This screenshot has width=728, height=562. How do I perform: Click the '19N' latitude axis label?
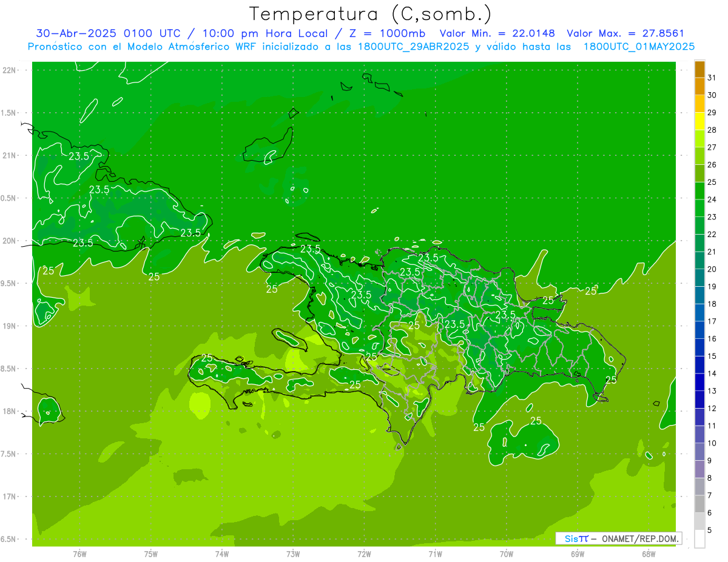(x=10, y=326)
